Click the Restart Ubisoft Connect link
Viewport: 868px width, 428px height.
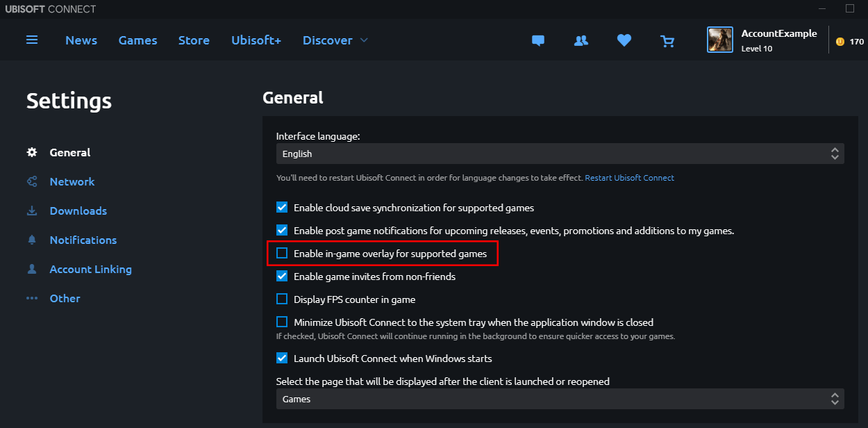[x=630, y=178]
